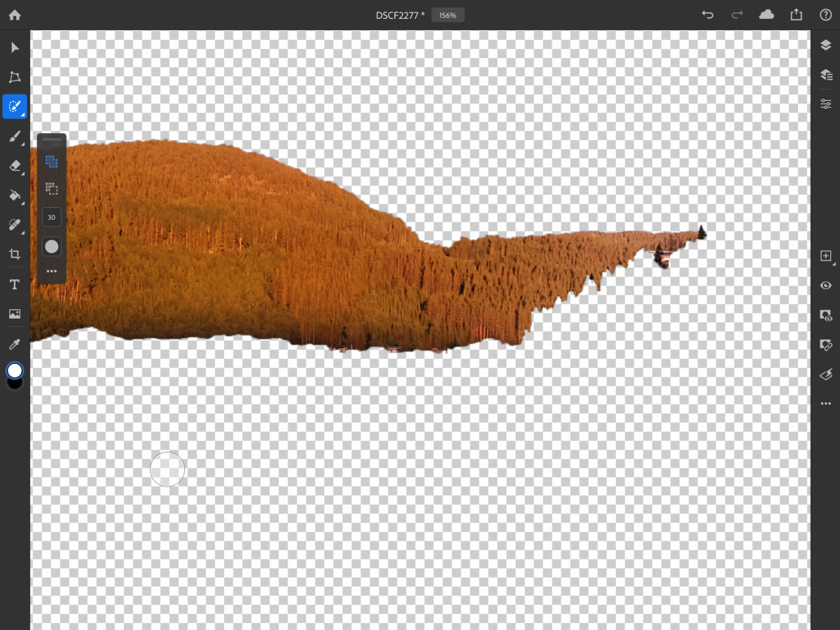Screen dimensions: 840x630
Task: Open zoom level 156% field
Action: pos(448,15)
